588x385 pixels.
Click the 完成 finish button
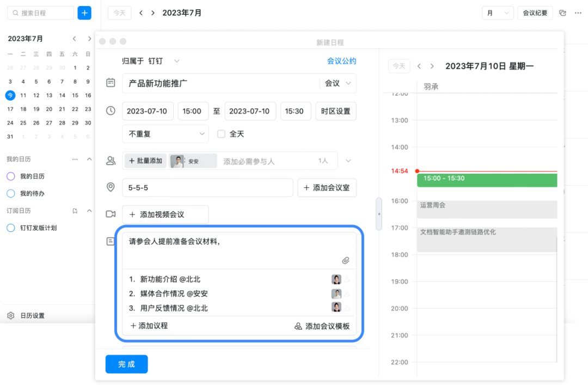pos(126,364)
